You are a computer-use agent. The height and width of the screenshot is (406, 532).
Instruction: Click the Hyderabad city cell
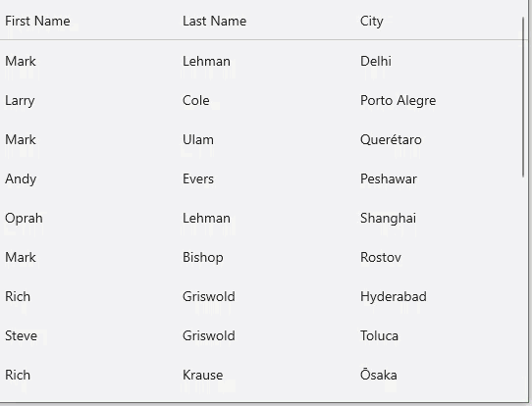(x=394, y=297)
